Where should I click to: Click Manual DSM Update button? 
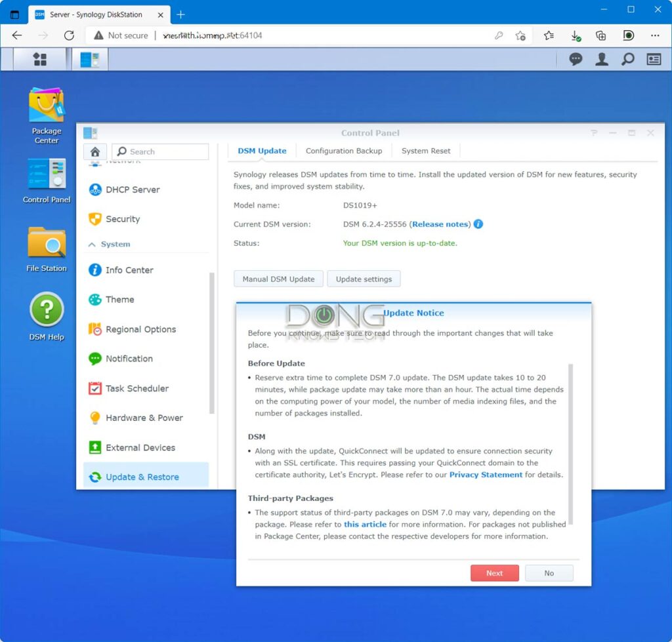pyautogui.click(x=278, y=279)
